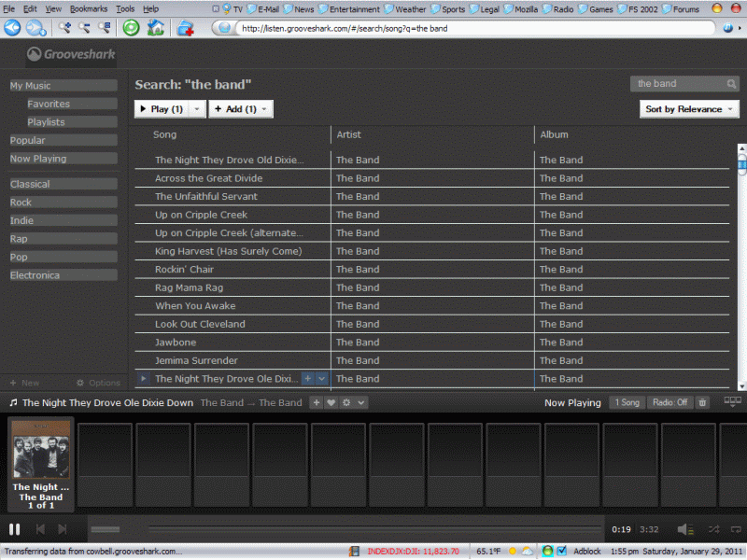The width and height of the screenshot is (747, 560).
Task: Open the Sort by Relevance dropdown
Action: pyautogui.click(x=689, y=109)
